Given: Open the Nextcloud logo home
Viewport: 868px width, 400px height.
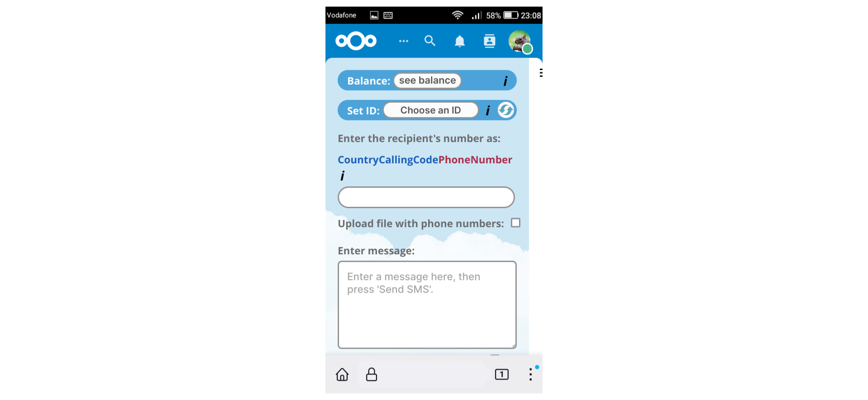Looking at the screenshot, I should point(356,41).
